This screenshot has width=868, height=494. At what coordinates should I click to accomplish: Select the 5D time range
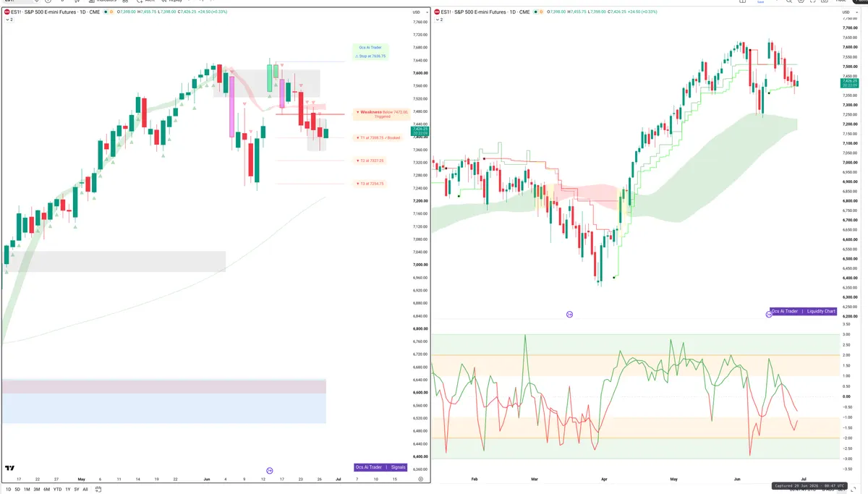pos(17,489)
